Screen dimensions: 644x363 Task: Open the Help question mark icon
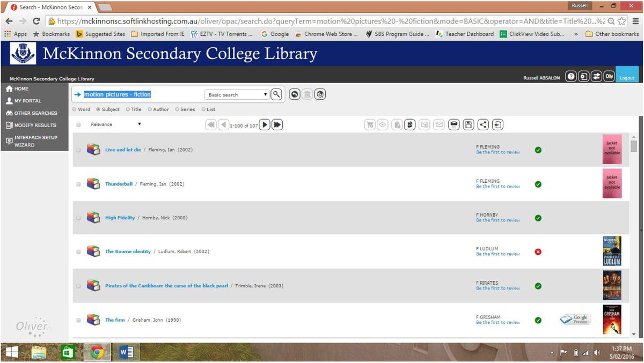coord(571,77)
